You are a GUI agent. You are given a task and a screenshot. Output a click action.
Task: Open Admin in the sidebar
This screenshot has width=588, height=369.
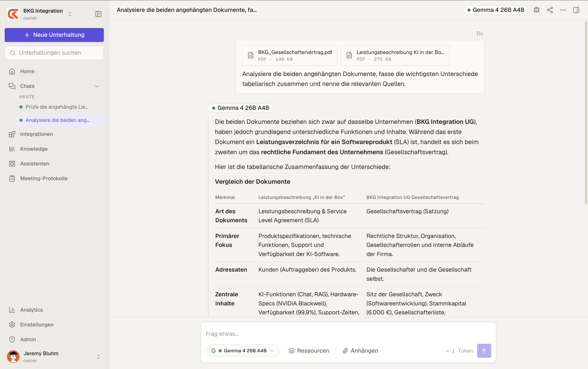click(54, 339)
